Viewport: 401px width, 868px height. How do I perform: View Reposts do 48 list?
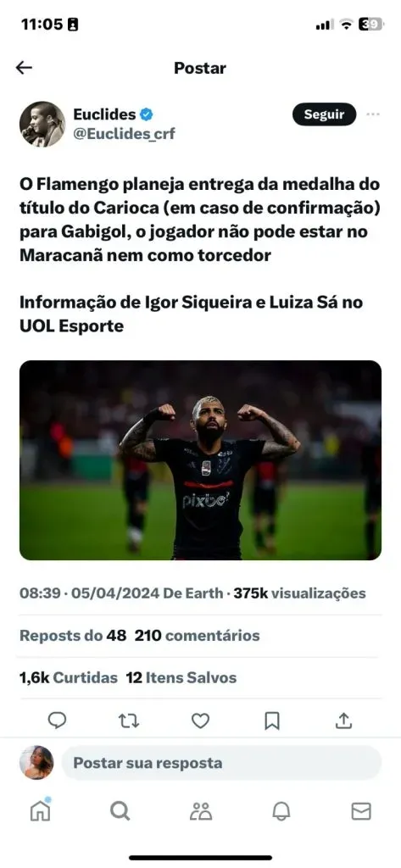(73, 636)
